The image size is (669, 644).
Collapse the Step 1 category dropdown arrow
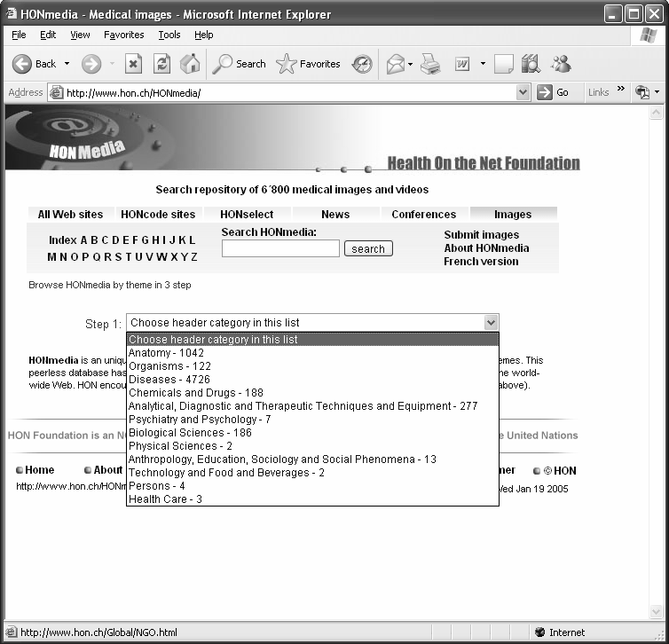[x=491, y=322]
